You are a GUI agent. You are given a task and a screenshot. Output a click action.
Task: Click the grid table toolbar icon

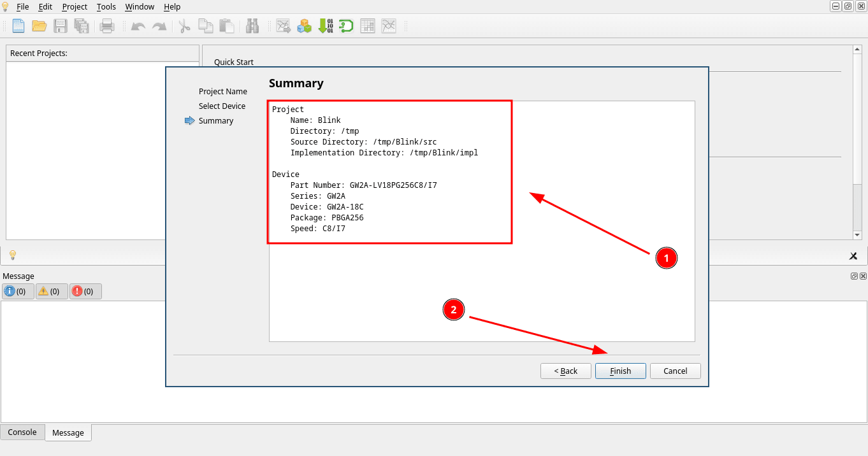click(x=368, y=26)
